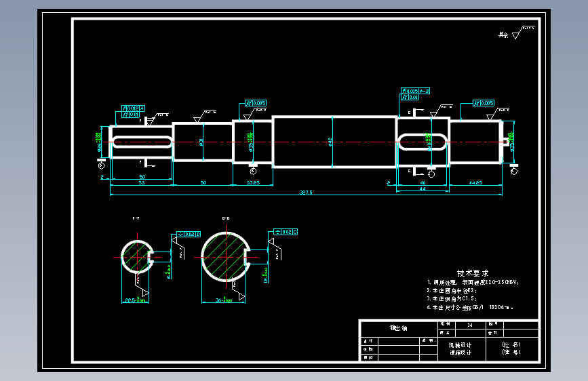Pick the 0.02 D symmetry tolerance frame
The image size is (588, 381).
point(189,234)
